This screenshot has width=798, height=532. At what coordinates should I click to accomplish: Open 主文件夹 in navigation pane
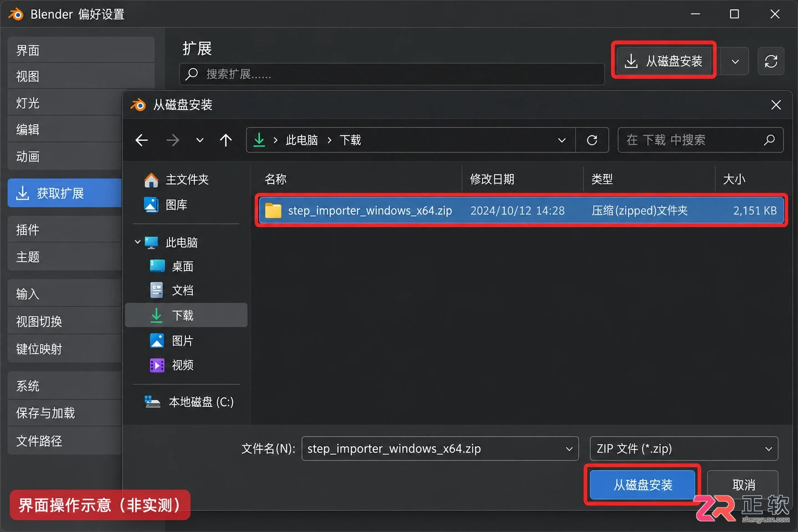(176, 180)
